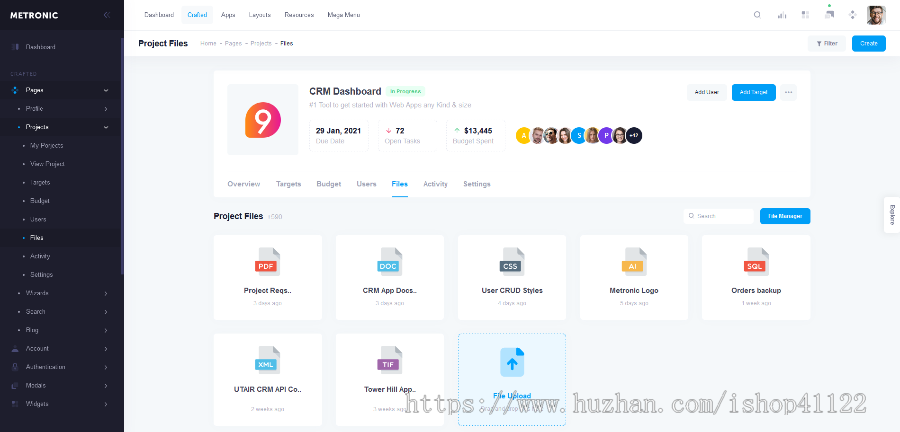This screenshot has height=432, width=900.
Task: Open the Explore side tab
Action: (891, 215)
